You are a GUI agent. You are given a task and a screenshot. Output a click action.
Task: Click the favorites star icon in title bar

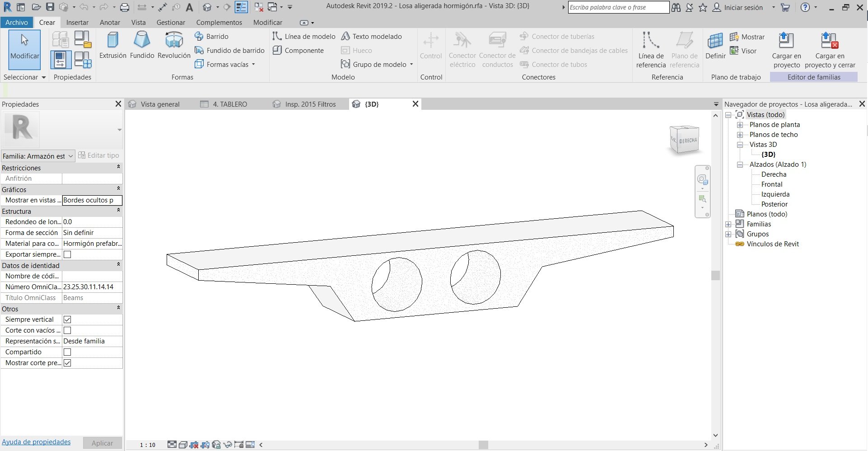click(x=703, y=7)
